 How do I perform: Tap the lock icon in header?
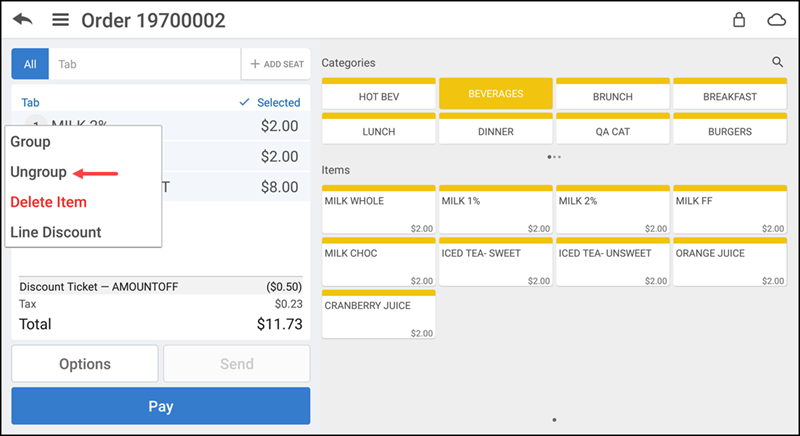pyautogui.click(x=739, y=20)
